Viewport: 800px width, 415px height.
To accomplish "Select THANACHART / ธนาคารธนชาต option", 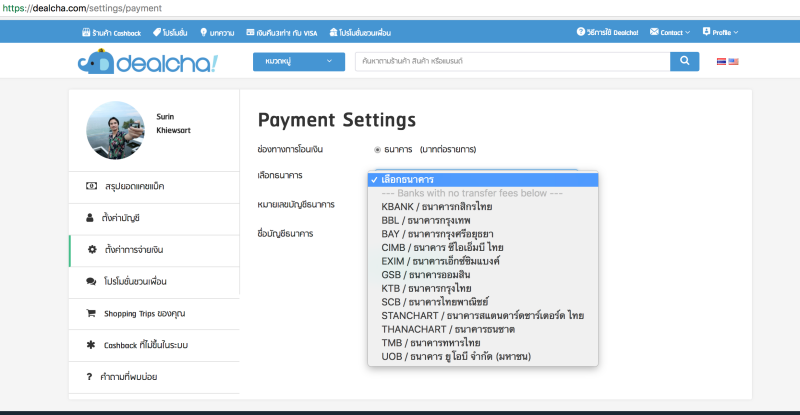I will (x=483, y=329).
